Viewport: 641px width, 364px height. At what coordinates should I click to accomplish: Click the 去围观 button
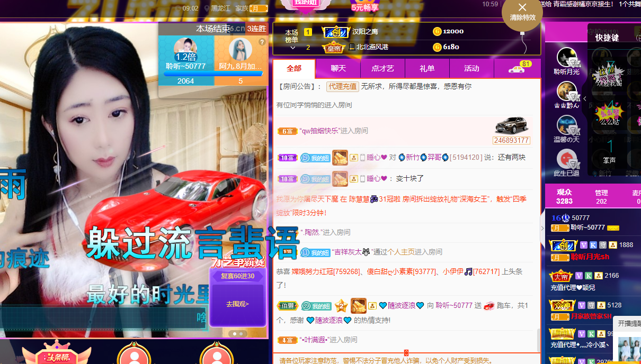tap(237, 304)
